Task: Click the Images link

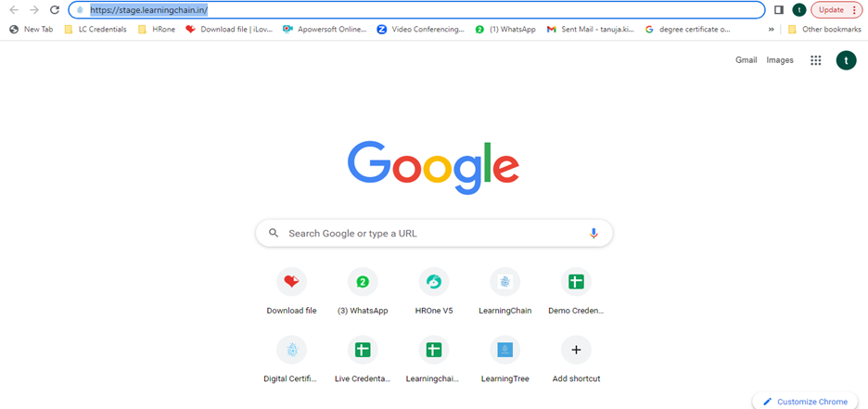Action: [x=780, y=60]
